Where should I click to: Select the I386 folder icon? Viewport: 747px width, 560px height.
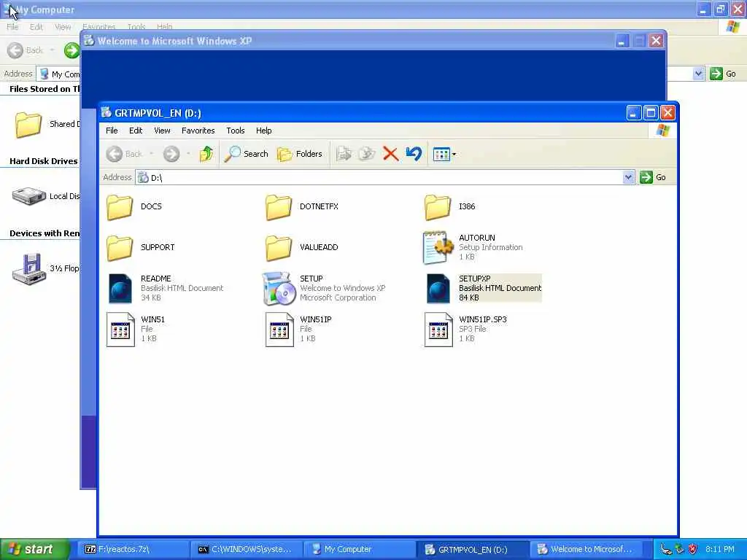[x=438, y=207]
